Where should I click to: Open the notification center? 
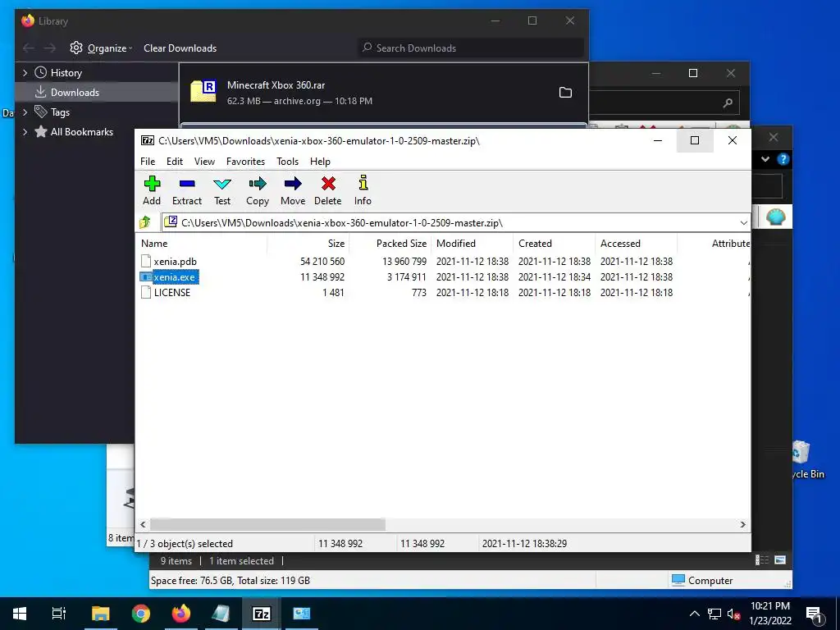pyautogui.click(x=815, y=614)
